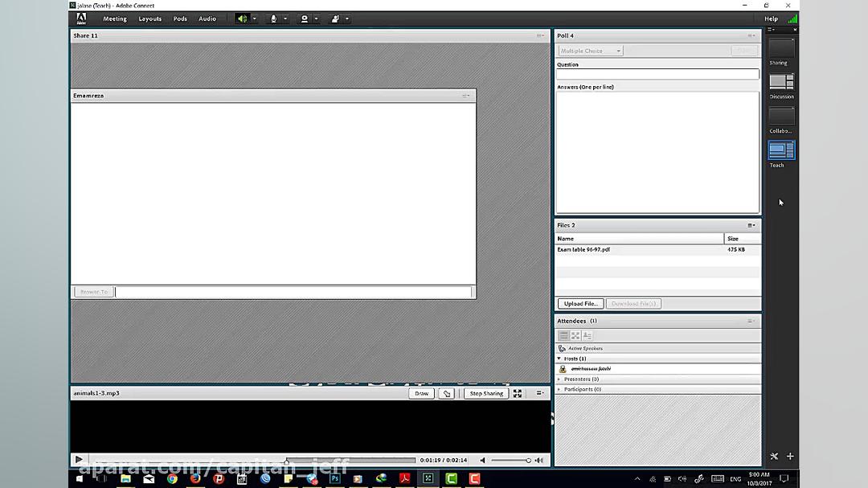This screenshot has width=868, height=488.
Task: Click the fullscreen icon on animals1-3.mp3 pod
Action: 517,393
